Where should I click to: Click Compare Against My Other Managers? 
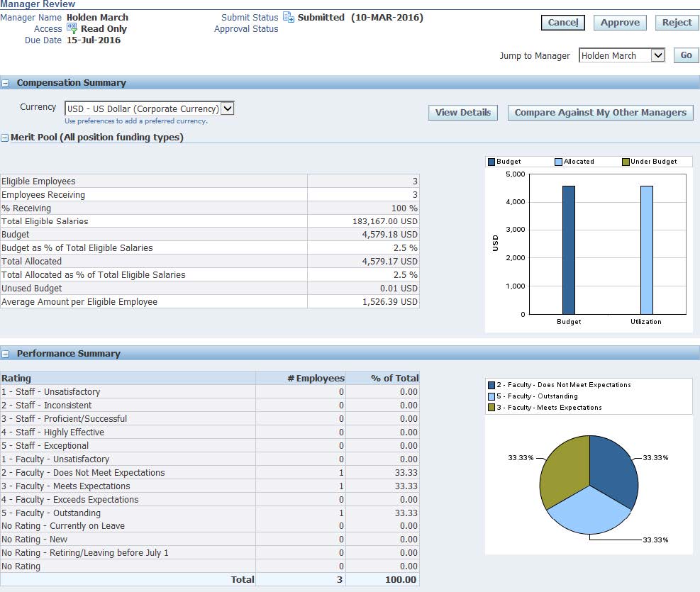tap(600, 113)
